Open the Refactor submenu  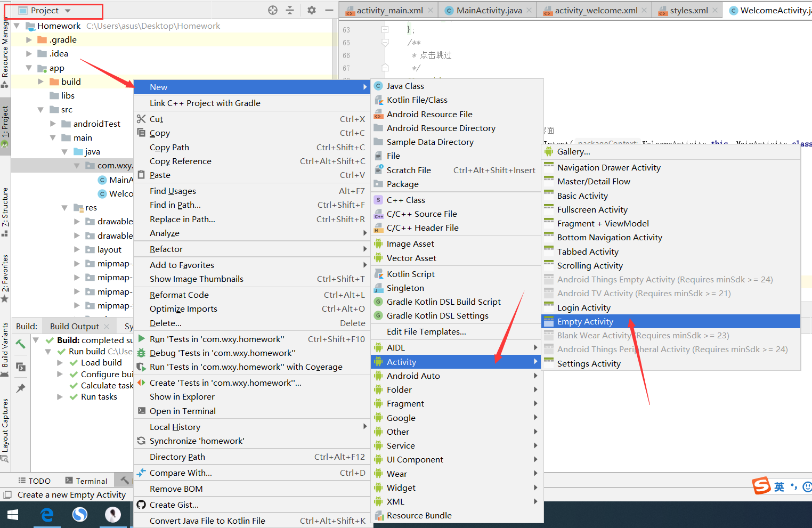251,249
